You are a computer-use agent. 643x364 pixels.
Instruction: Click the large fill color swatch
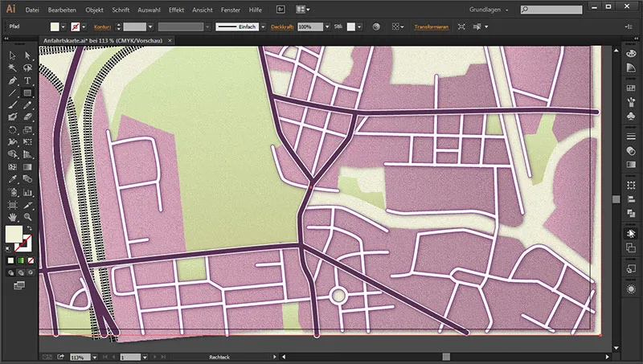tap(14, 234)
